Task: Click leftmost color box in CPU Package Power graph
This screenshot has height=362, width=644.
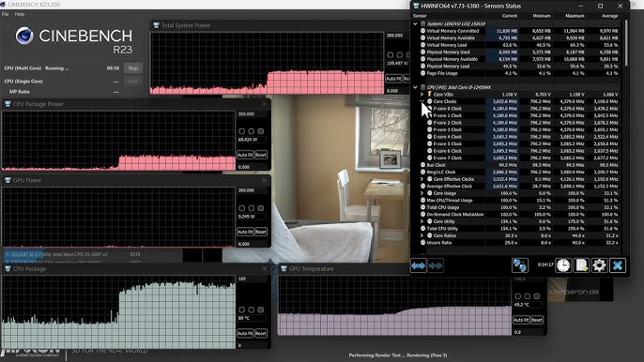Action: pyautogui.click(x=241, y=131)
